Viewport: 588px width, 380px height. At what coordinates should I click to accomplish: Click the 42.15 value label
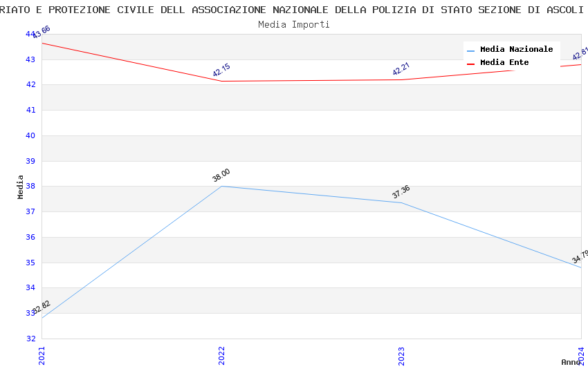(221, 70)
